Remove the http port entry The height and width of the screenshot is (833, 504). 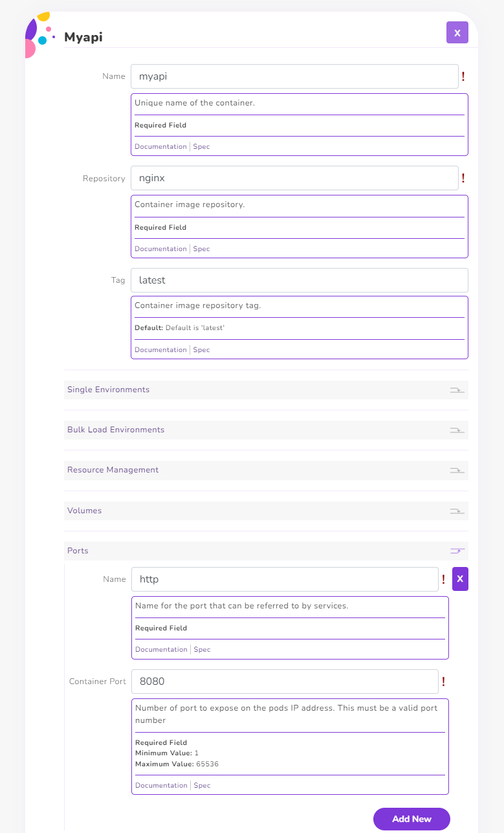pos(460,579)
